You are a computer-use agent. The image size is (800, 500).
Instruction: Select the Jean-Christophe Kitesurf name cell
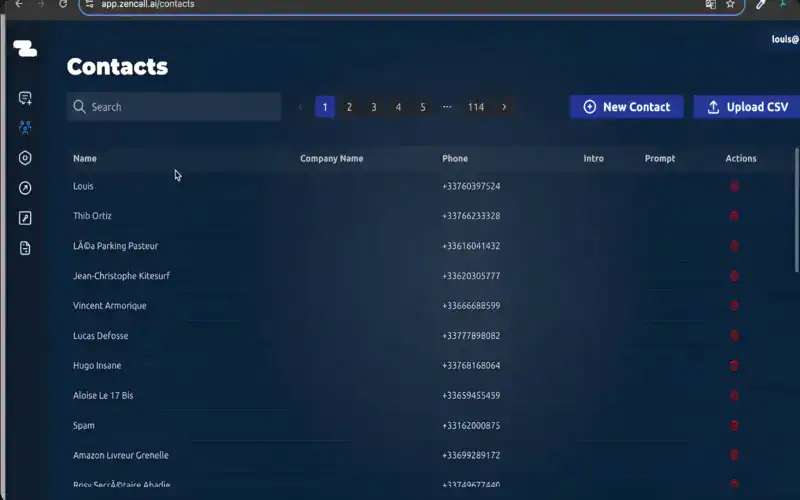click(x=121, y=276)
